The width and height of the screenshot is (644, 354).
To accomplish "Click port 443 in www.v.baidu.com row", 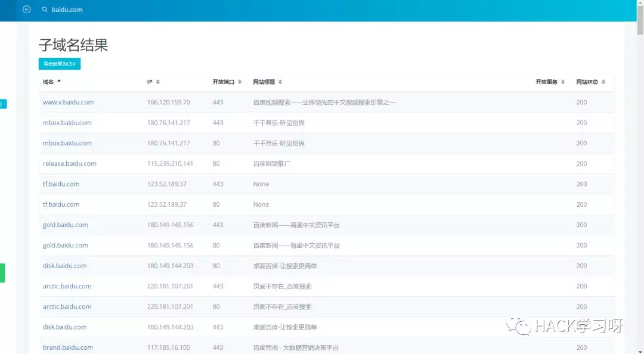I will 218,103.
